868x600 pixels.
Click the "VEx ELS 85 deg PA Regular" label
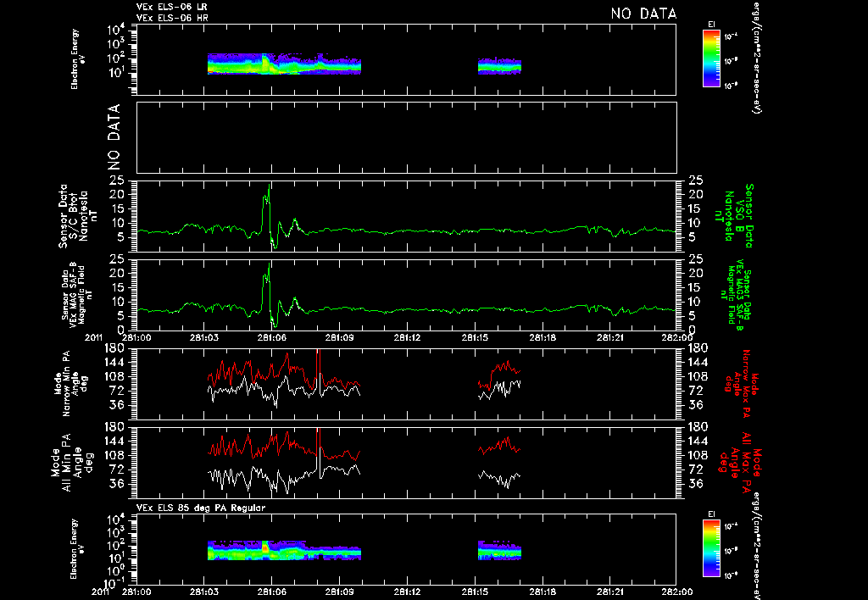[x=201, y=508]
